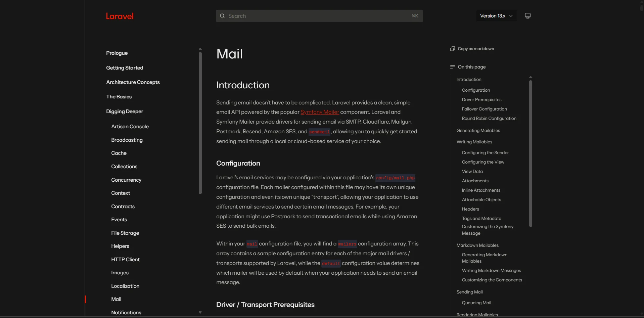This screenshot has width=644, height=318.
Task: Select HTTP Client in sidebar
Action: click(x=125, y=260)
